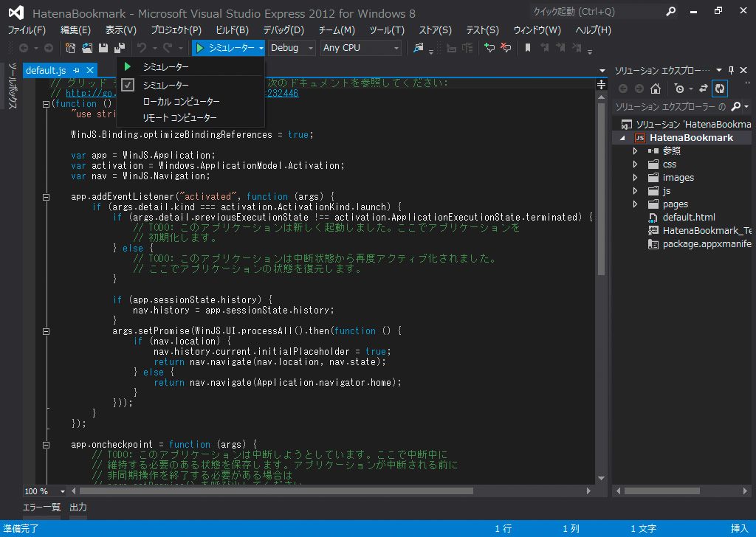756x537 pixels.
Task: Click the Undo toolbar icon
Action: [142, 48]
